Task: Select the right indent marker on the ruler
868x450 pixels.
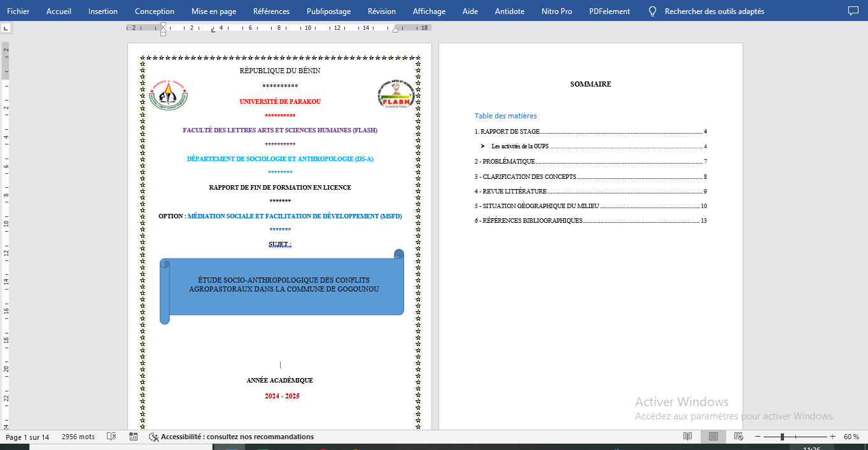Action: coord(396,30)
